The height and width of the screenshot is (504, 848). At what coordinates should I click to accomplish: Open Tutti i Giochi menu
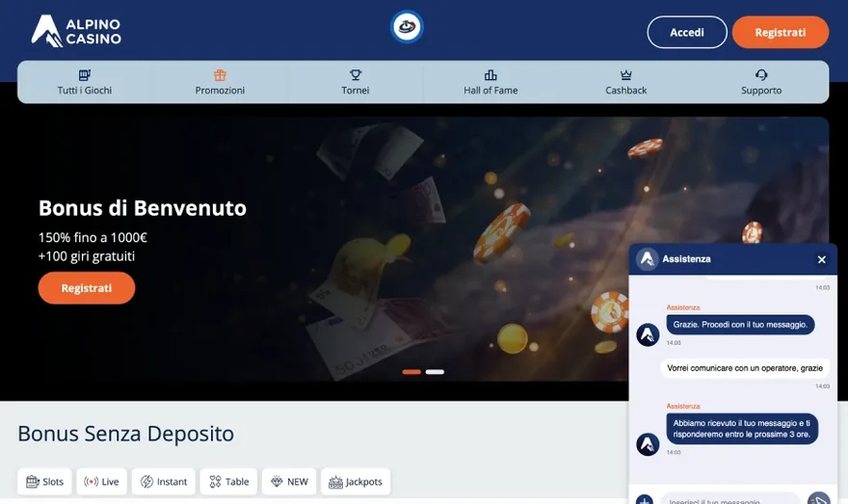pos(85,82)
